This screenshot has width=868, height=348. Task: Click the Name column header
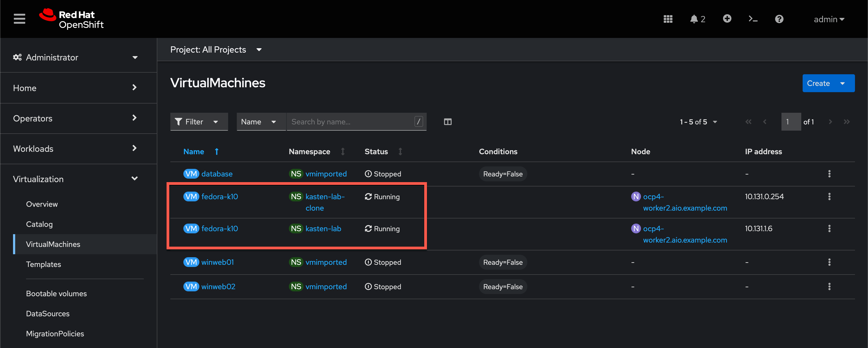pyautogui.click(x=194, y=152)
